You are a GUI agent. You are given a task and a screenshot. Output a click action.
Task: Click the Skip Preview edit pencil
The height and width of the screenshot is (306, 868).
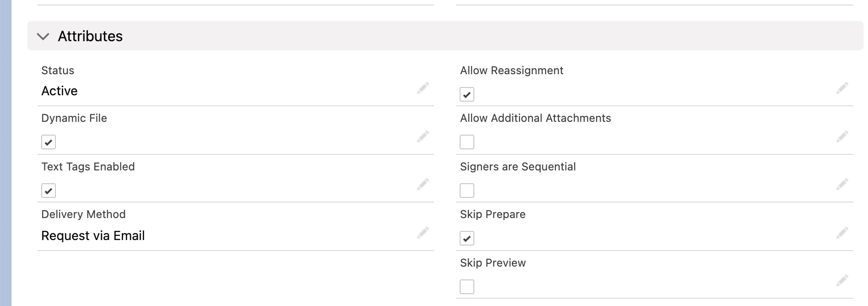coord(842,280)
